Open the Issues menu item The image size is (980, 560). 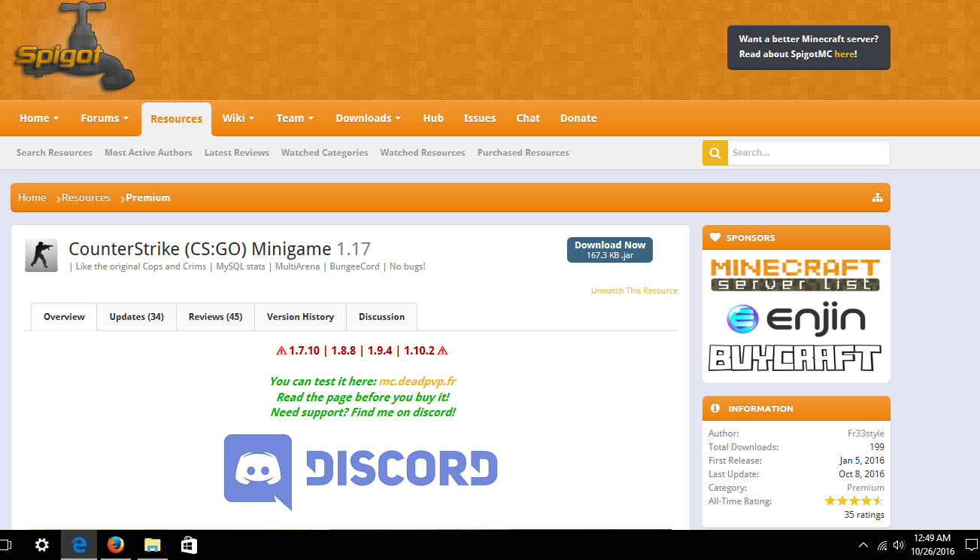[480, 118]
